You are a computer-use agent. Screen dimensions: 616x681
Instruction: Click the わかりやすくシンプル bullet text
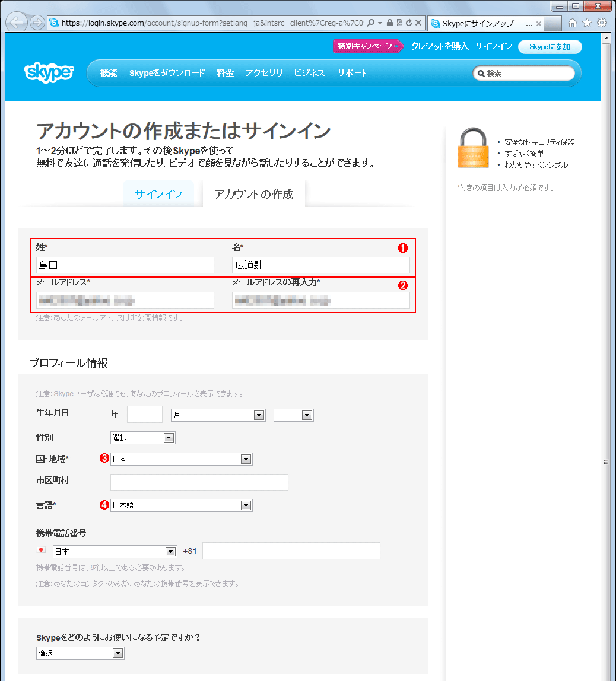[x=536, y=164]
